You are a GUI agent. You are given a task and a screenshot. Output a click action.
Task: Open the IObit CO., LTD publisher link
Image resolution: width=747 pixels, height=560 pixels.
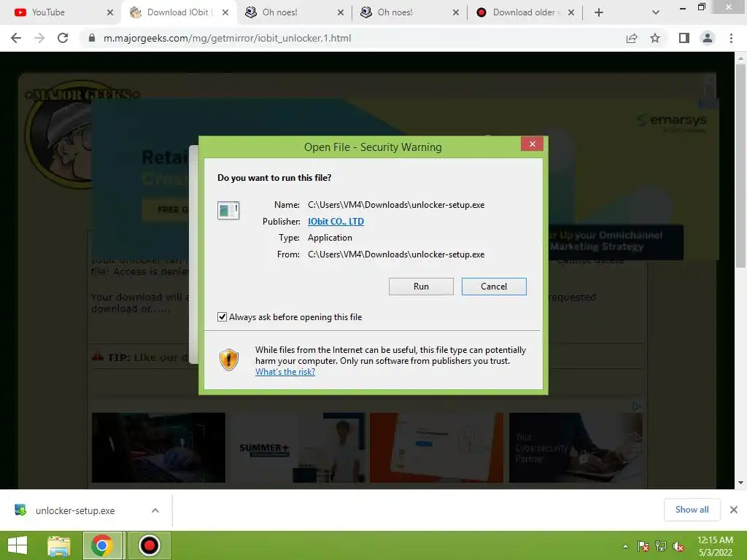[x=336, y=222]
